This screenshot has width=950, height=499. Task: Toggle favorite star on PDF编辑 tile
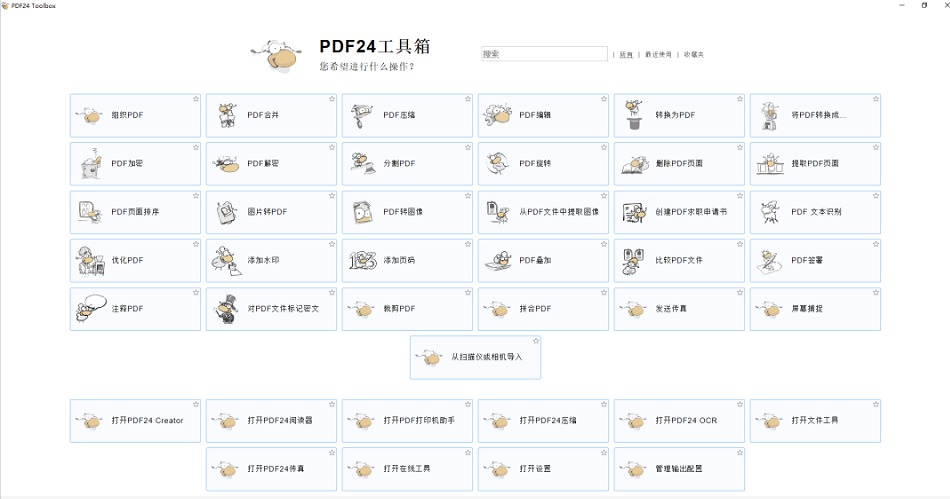tap(604, 99)
